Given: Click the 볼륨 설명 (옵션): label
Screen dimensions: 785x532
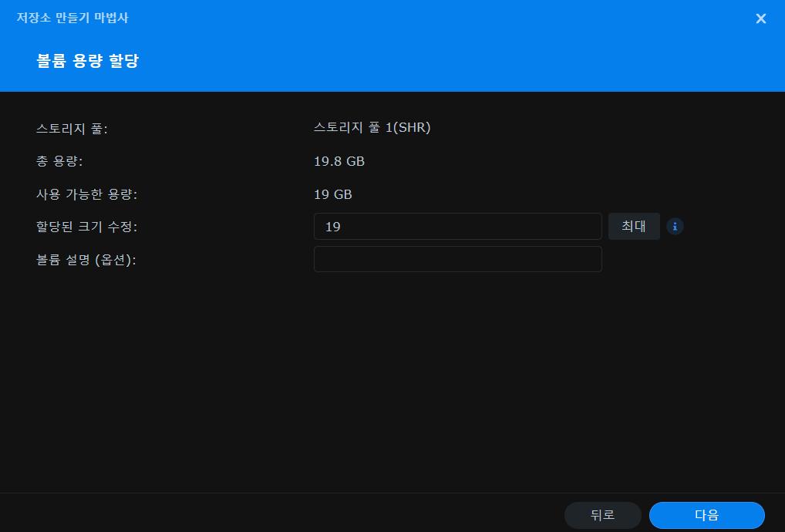Looking at the screenshot, I should pyautogui.click(x=86, y=261).
